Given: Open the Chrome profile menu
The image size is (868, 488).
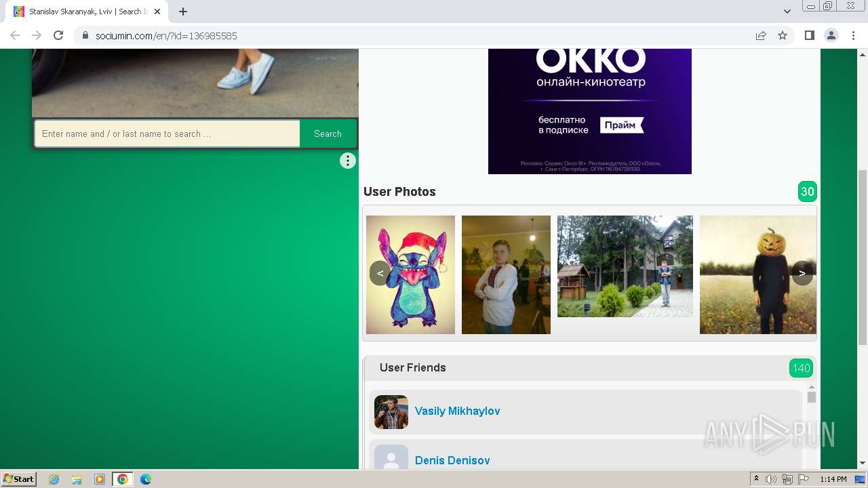Looking at the screenshot, I should (831, 35).
